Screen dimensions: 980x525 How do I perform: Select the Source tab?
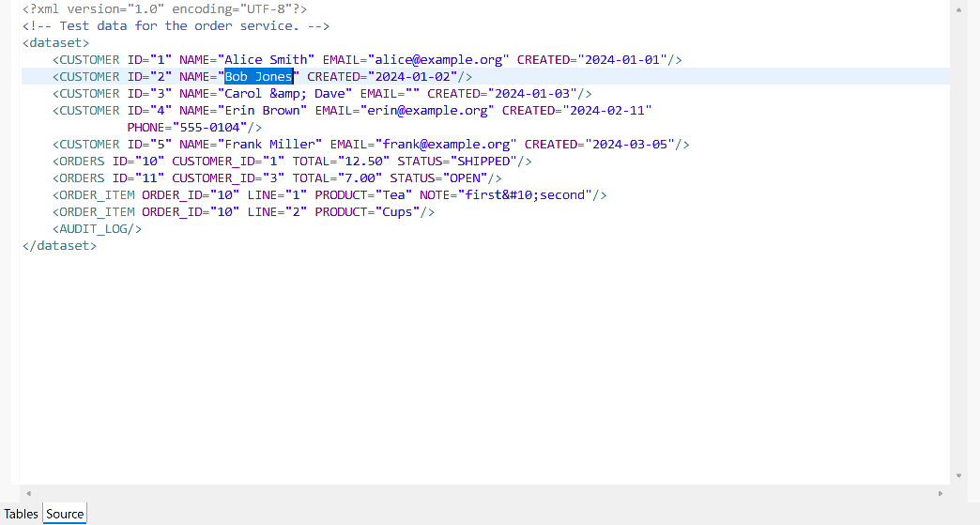(x=65, y=514)
